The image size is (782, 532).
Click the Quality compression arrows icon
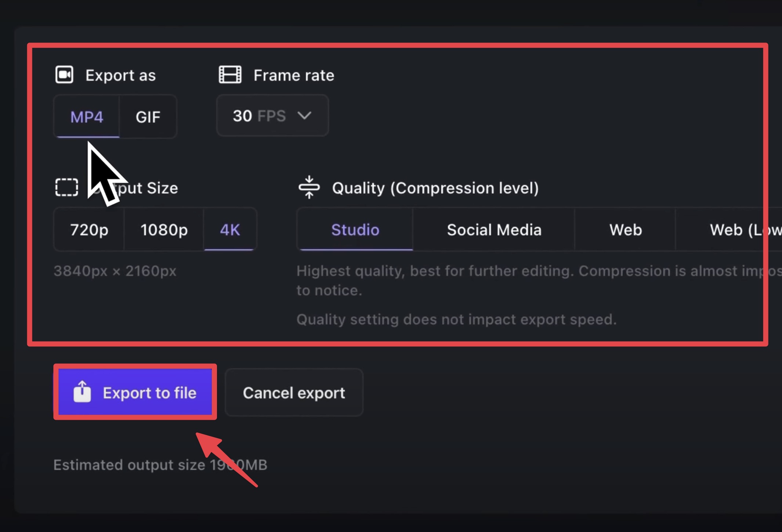(309, 187)
